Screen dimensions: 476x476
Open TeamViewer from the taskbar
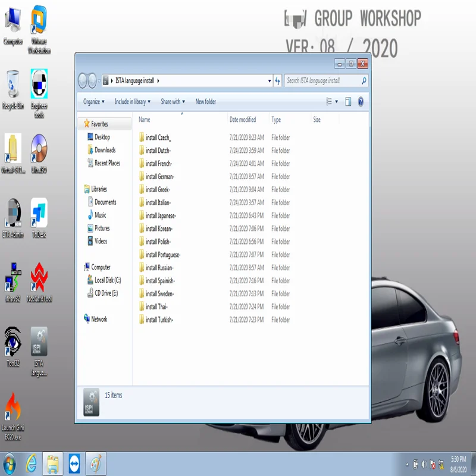pyautogui.click(x=74, y=464)
